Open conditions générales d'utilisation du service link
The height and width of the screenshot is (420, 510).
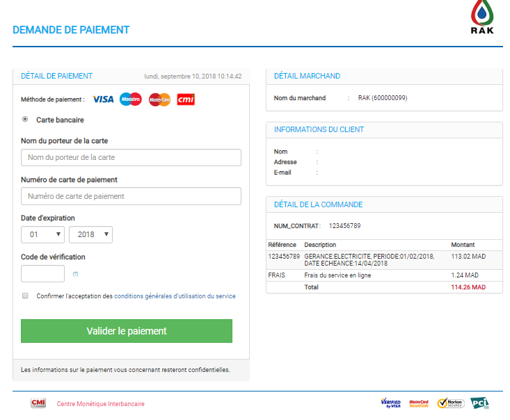[x=175, y=296]
